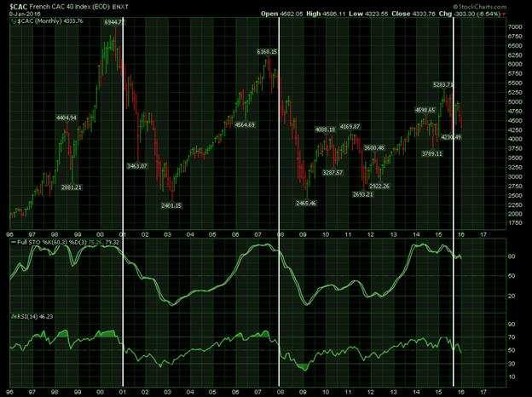The height and width of the screenshot is (397, 532).
Task: Click the 2881.21 price annotation
Action: 71,187
